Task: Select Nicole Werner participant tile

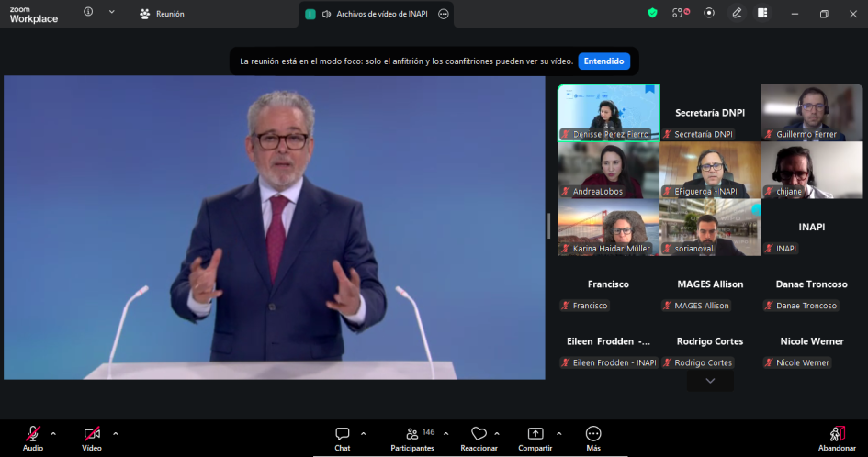Action: [812, 342]
